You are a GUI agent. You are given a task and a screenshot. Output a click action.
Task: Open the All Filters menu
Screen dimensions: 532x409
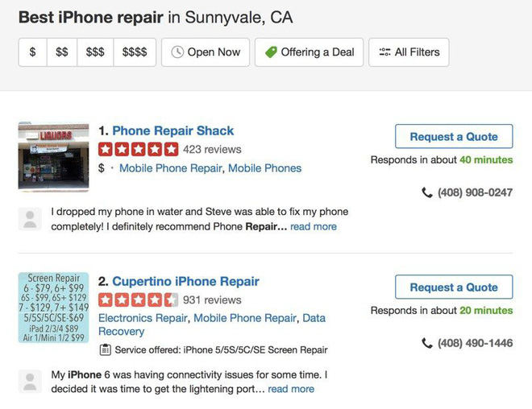coord(409,52)
